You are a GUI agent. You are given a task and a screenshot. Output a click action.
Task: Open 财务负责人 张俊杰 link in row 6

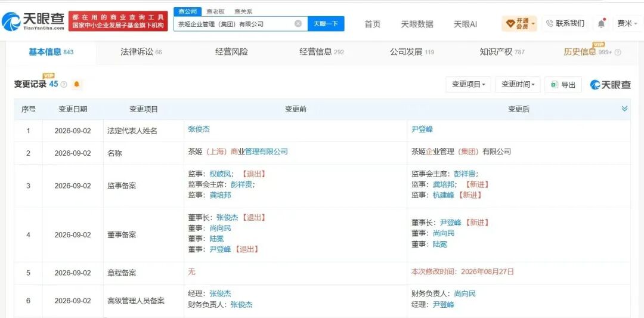tap(241, 304)
